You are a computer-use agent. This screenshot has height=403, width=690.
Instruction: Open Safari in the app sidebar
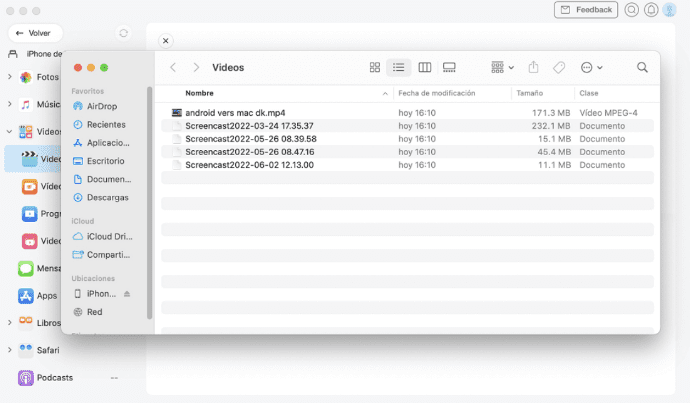[39, 350]
